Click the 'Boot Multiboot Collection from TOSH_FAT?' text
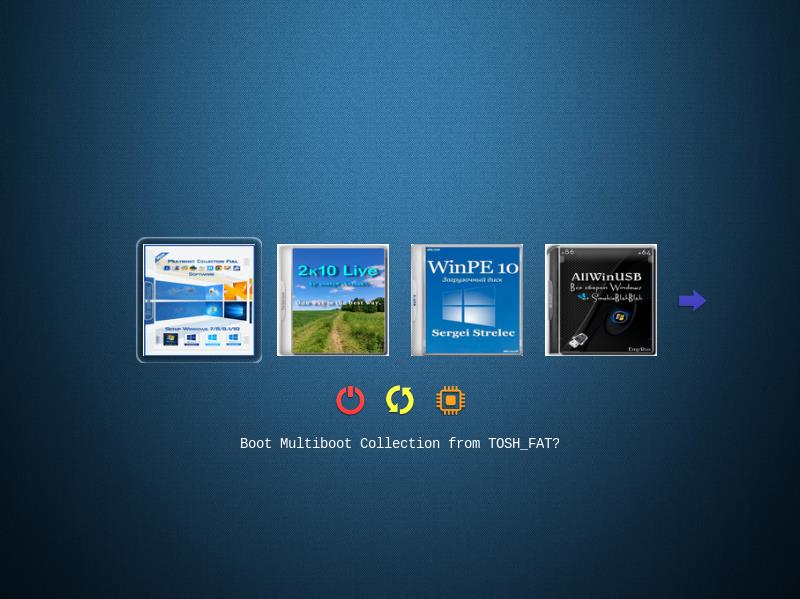The height and width of the screenshot is (599, 800). (400, 443)
